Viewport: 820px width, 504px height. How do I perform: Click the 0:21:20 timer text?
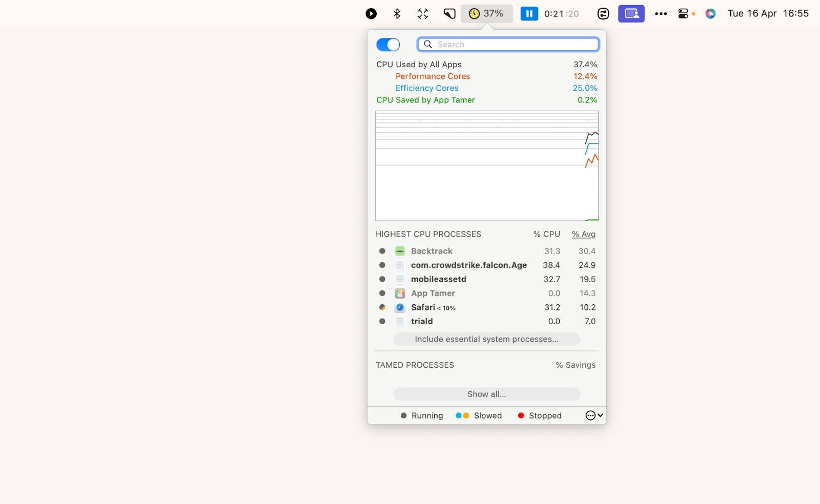tap(562, 14)
